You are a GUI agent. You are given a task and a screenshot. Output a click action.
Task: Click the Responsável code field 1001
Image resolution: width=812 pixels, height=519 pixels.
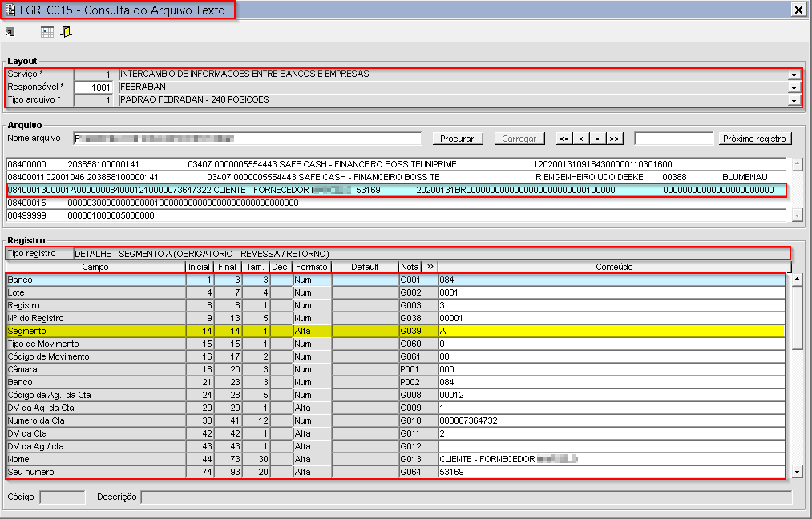pos(95,87)
